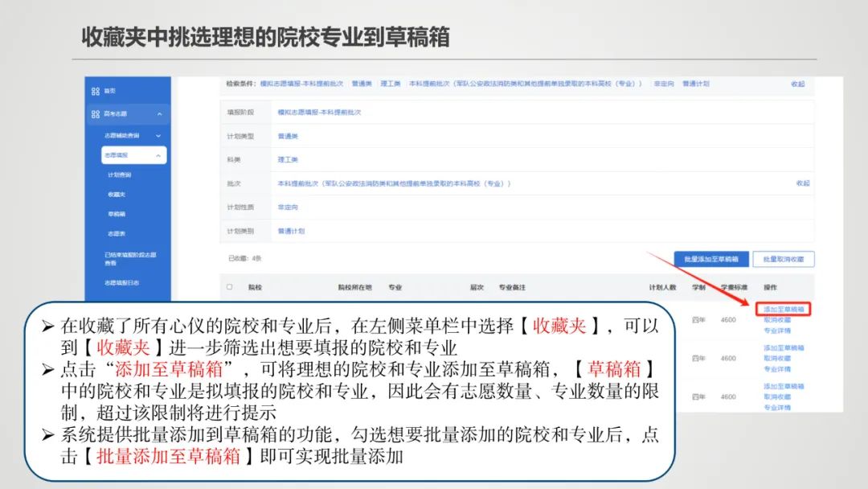Click the 批量取消收藏 button
The width and height of the screenshot is (868, 489).
pos(784,259)
